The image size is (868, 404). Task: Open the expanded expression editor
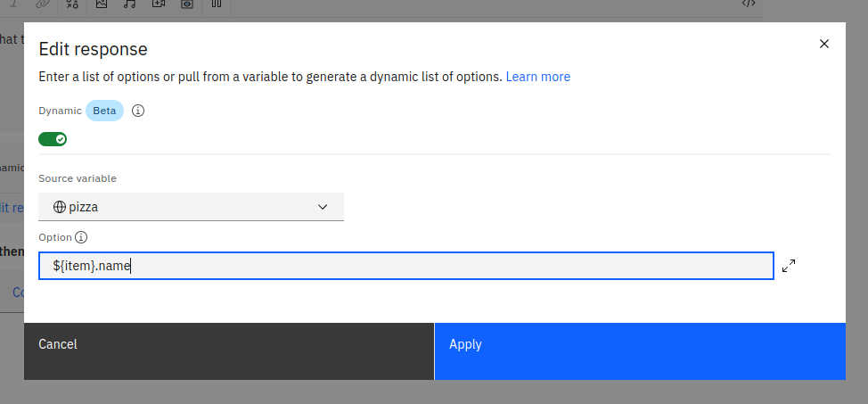(x=789, y=266)
